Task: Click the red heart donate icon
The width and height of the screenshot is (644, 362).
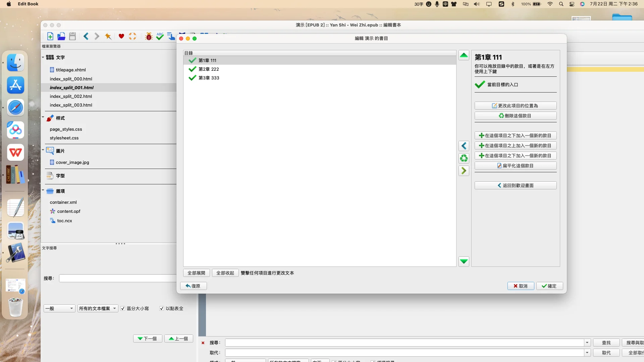Action: 121,36
